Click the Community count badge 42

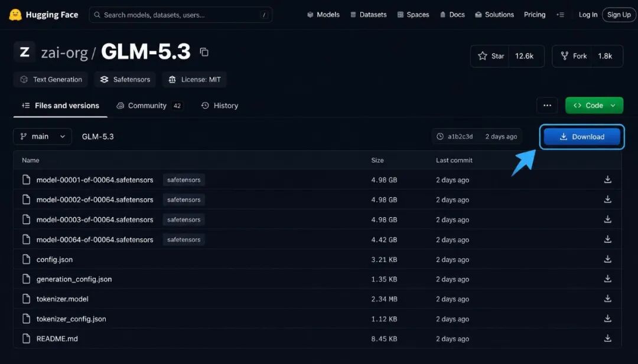177,106
